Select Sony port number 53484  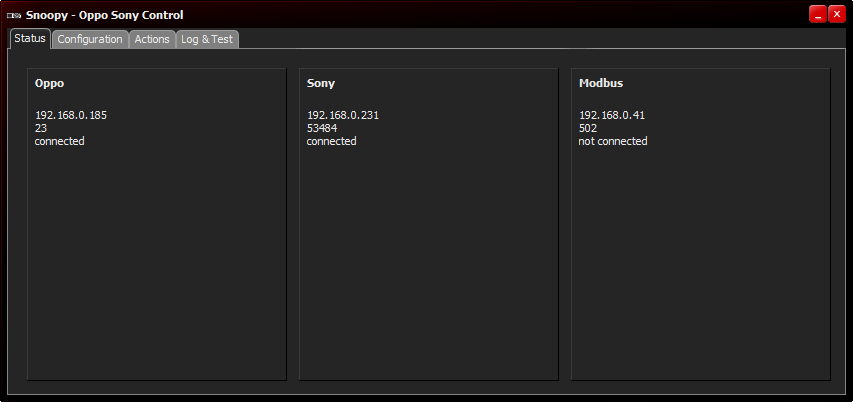point(322,128)
